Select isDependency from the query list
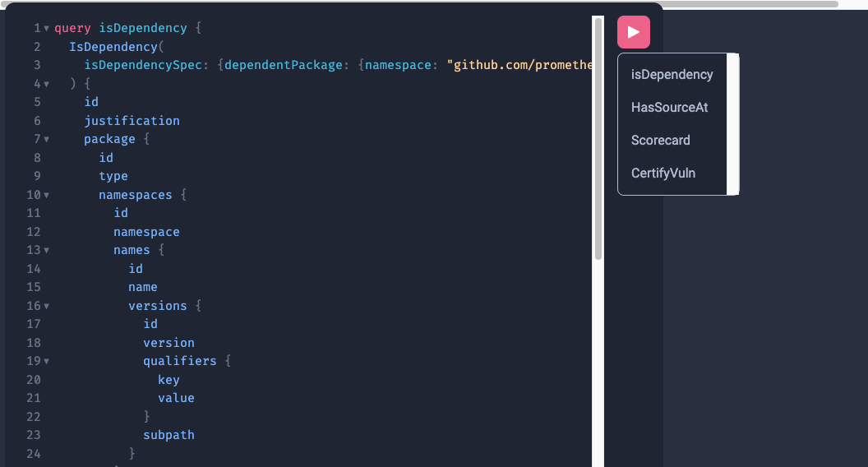Image resolution: width=868 pixels, height=467 pixels. [x=672, y=75]
